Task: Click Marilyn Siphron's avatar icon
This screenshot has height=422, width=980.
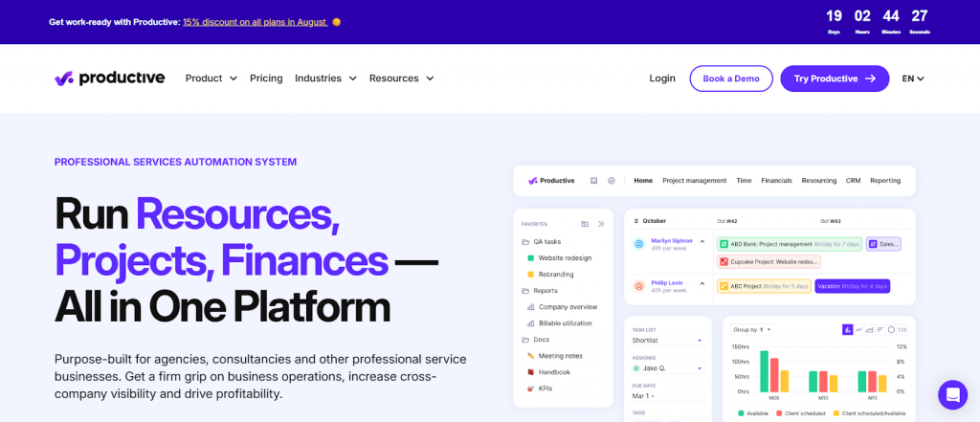Action: (x=638, y=244)
